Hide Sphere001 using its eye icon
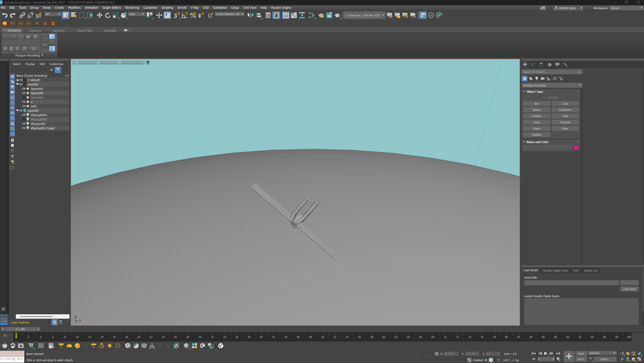The image size is (644, 363). point(24,89)
